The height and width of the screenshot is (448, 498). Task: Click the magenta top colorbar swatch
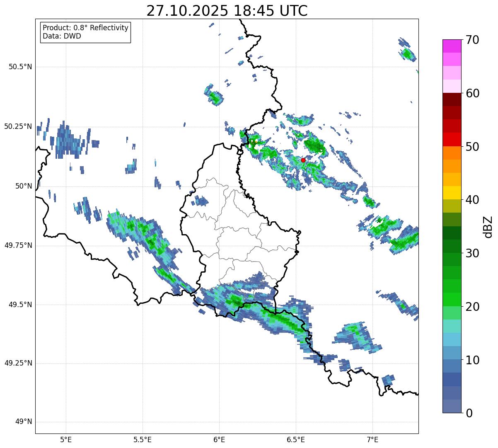tap(452, 46)
